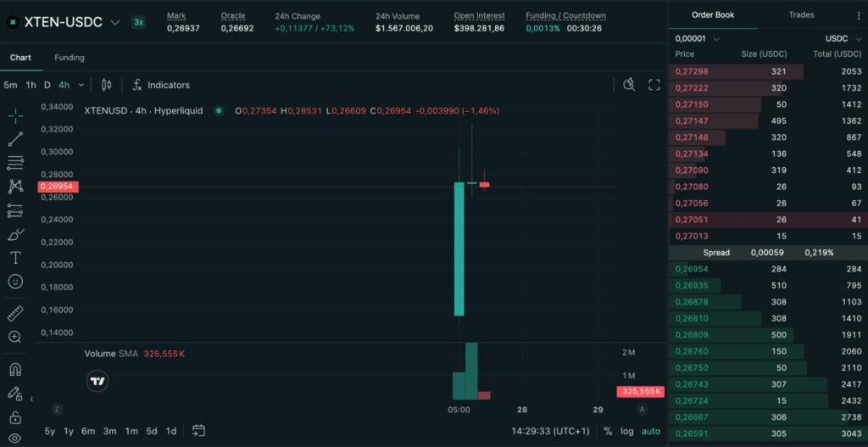Click the TradingView logo

[97, 381]
